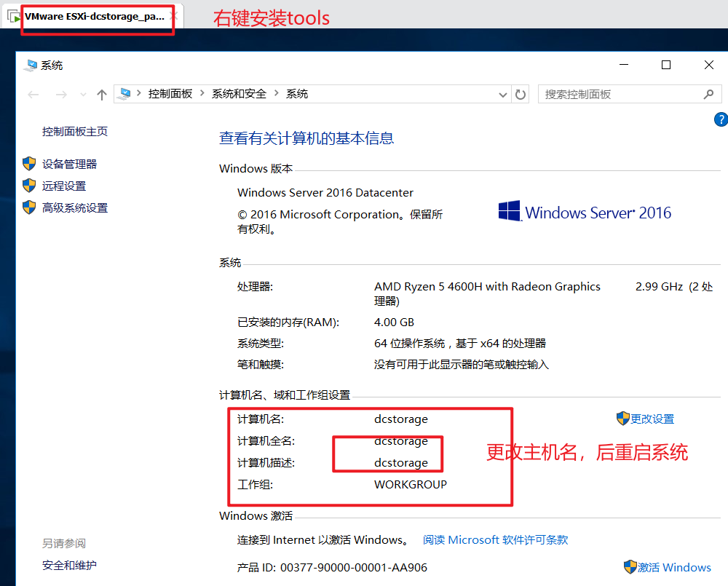Click 激活 Windows link

coord(674,567)
